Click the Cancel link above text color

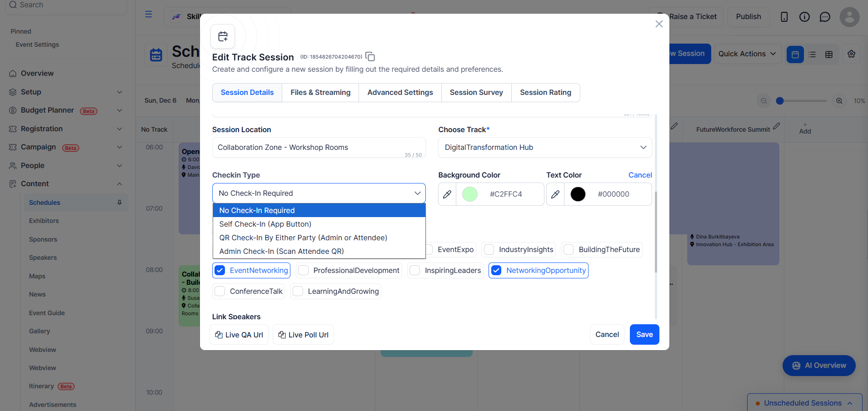click(640, 175)
